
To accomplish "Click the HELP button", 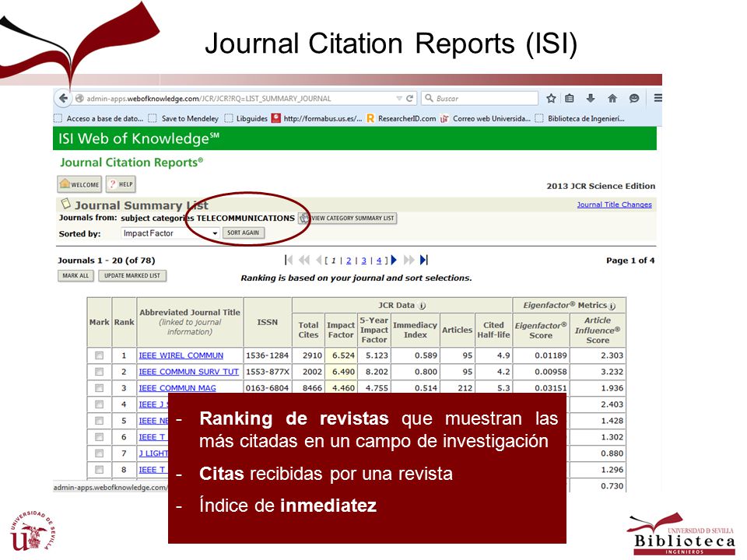I will (121, 184).
